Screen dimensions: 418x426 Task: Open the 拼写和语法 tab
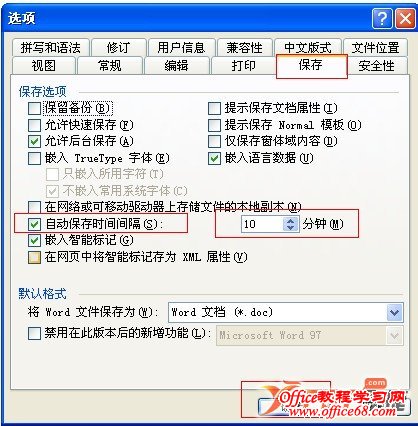pyautogui.click(x=51, y=48)
